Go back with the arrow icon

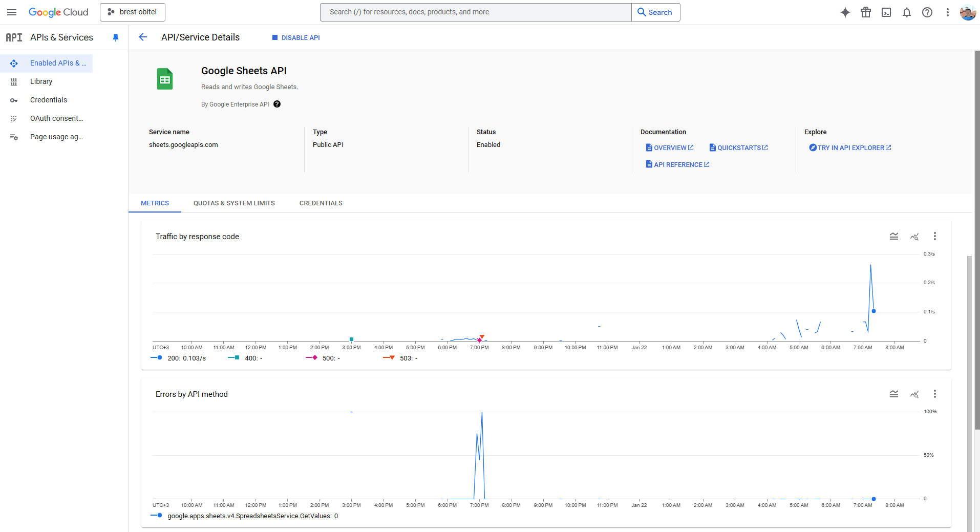pyautogui.click(x=143, y=37)
